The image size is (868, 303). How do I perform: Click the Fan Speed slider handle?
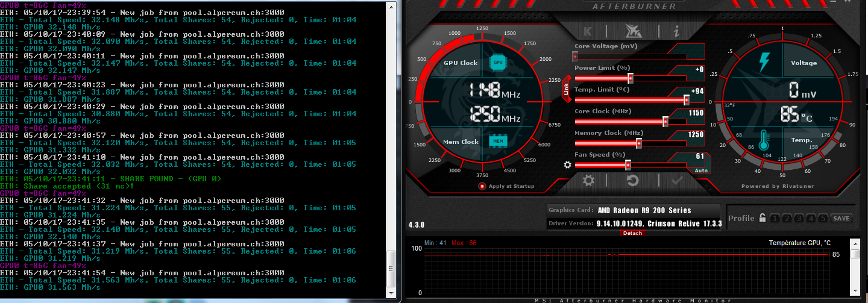coord(628,165)
